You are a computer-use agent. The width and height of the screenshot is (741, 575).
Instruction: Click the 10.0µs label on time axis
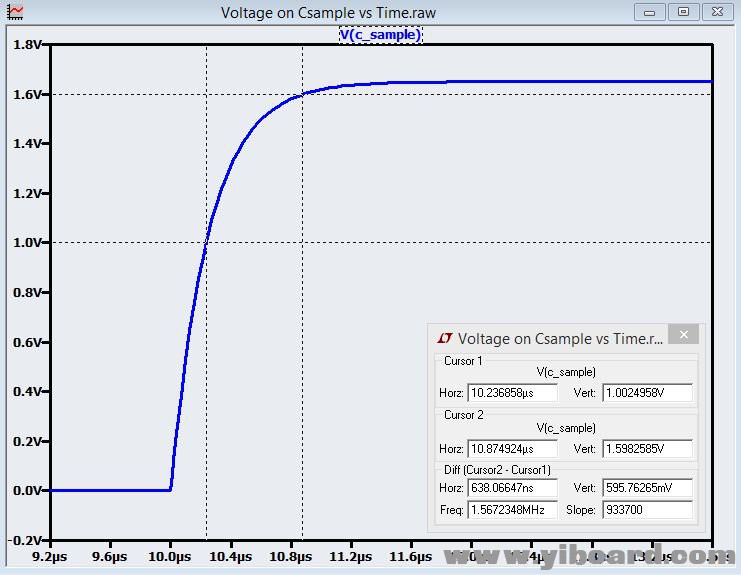[170, 556]
